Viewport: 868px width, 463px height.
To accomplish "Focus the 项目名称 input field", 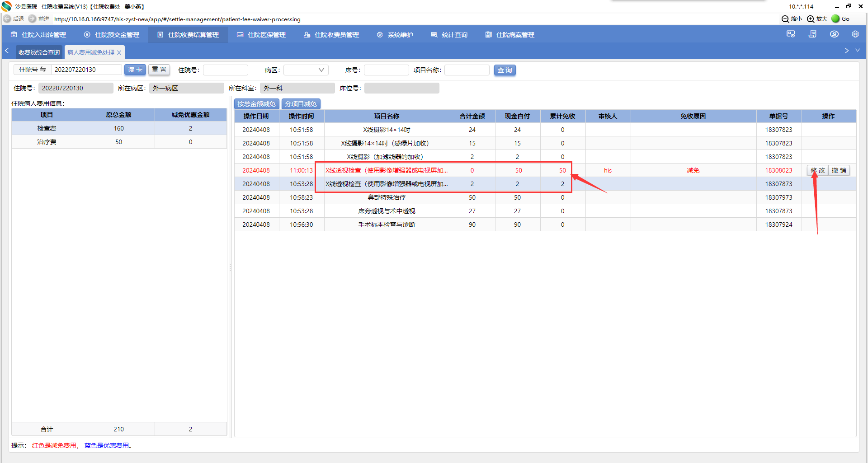I will tap(467, 70).
